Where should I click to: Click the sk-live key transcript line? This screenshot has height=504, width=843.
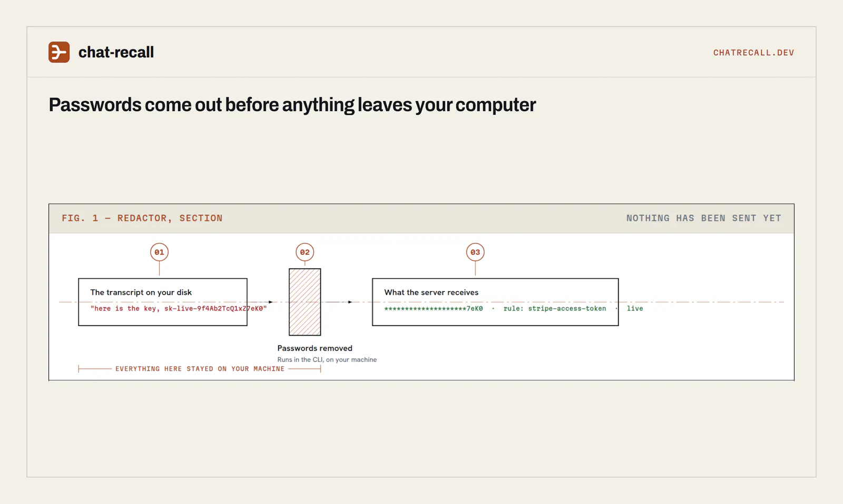(x=179, y=309)
